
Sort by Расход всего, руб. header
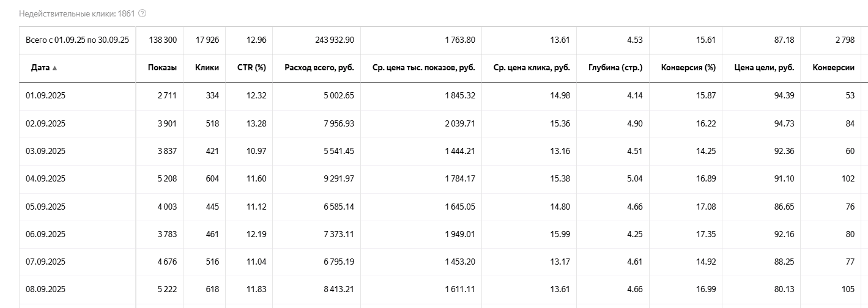[x=319, y=68]
